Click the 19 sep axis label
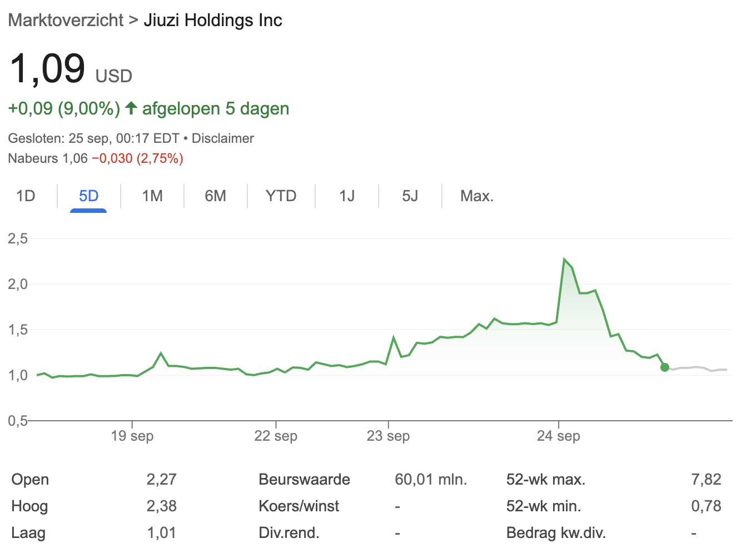This screenshot has height=548, width=756. point(132,436)
